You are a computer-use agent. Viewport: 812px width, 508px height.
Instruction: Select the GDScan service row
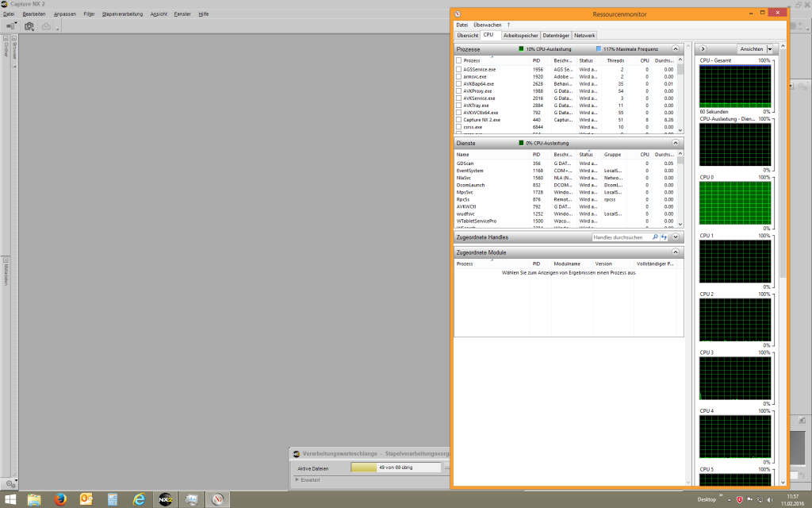[x=565, y=164]
